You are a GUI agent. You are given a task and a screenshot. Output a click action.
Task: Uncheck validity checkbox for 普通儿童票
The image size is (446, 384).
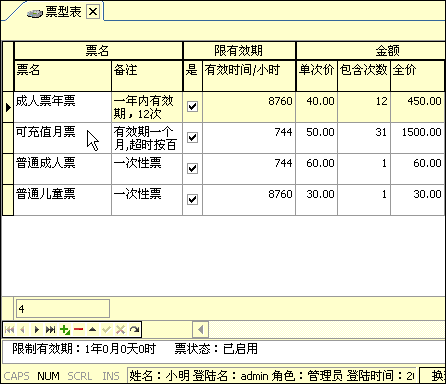pos(192,199)
